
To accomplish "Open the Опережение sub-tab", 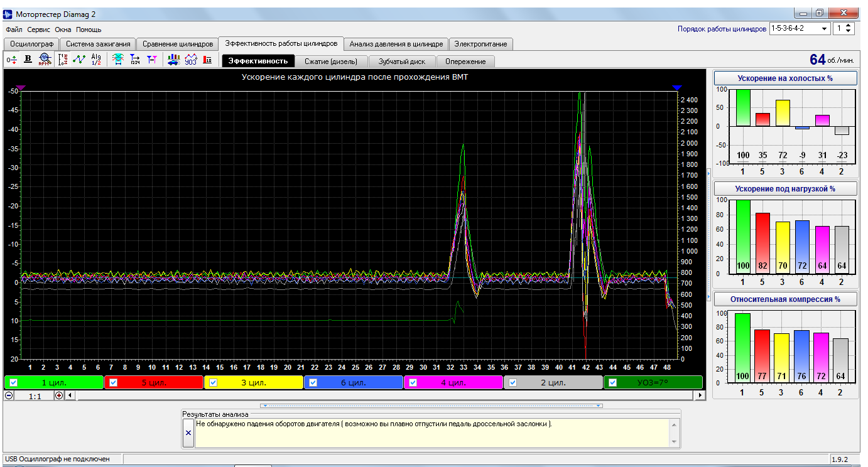I will [x=465, y=61].
